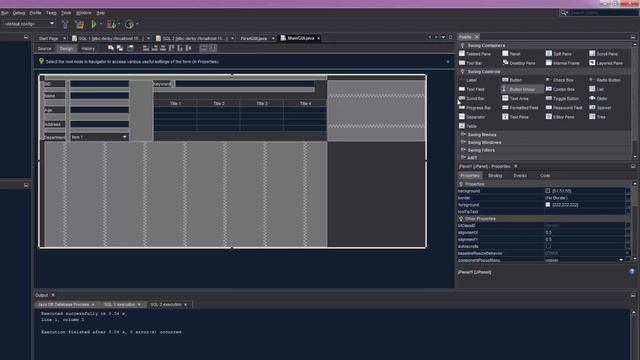Pick Scroll Pane from the palette
The width and height of the screenshot is (640, 360).
click(604, 54)
